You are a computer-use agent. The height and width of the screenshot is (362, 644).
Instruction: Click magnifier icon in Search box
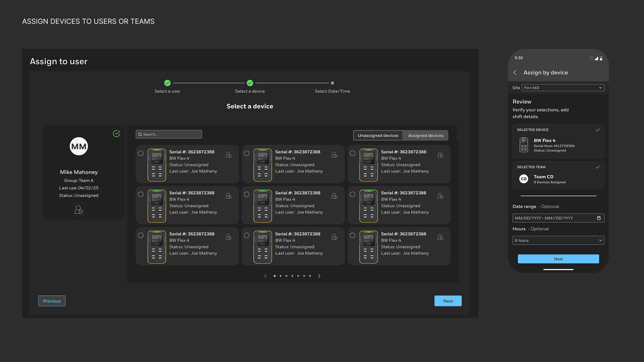(140, 134)
